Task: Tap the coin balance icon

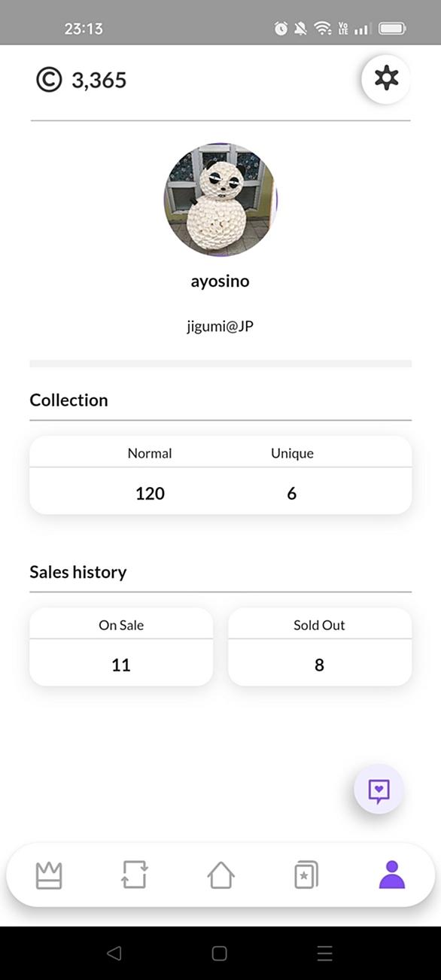Action: click(49, 79)
